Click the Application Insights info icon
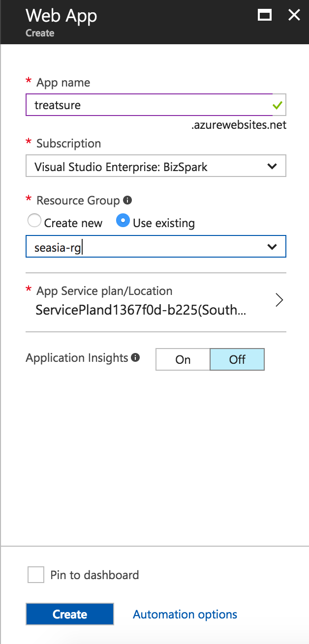Image resolution: width=309 pixels, height=644 pixels. (x=136, y=357)
